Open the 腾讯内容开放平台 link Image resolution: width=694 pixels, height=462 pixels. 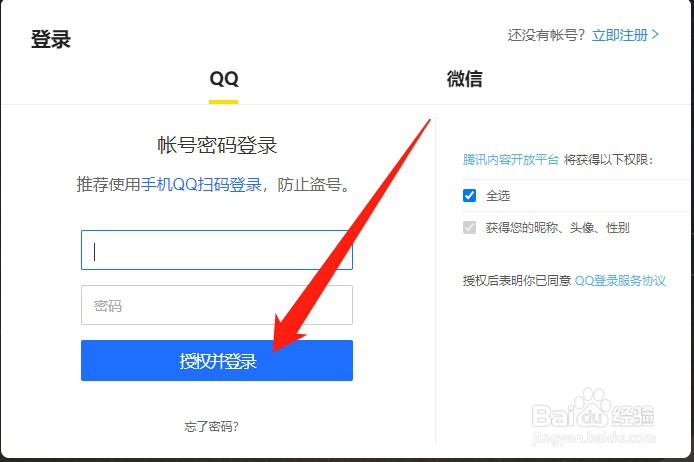511,159
